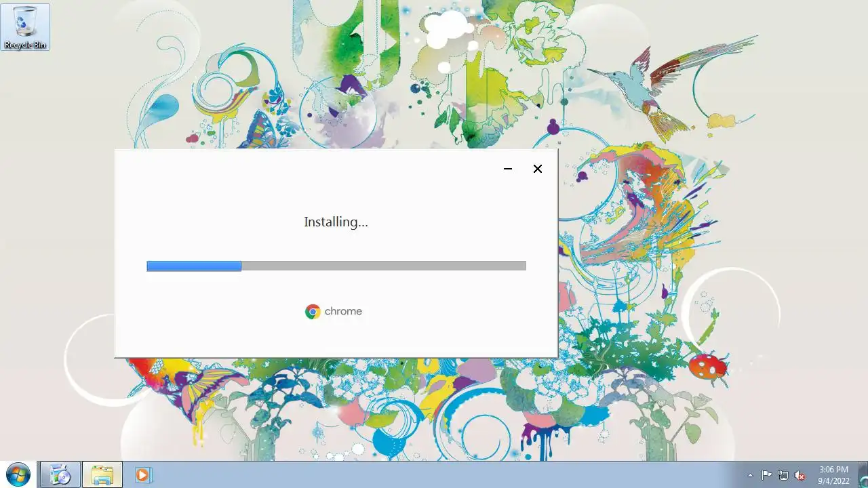Launch Windows Media Player from taskbar
The image size is (868, 488).
coord(142,474)
